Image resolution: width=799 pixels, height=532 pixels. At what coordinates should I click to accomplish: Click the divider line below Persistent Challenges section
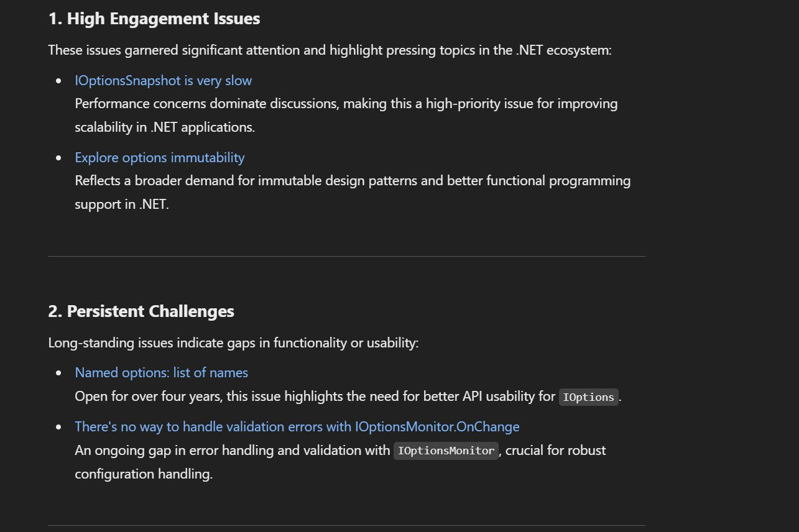[x=346, y=526]
